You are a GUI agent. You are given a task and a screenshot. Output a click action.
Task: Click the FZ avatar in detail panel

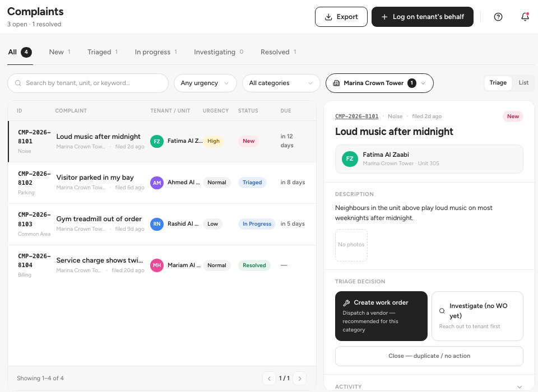[x=350, y=159]
